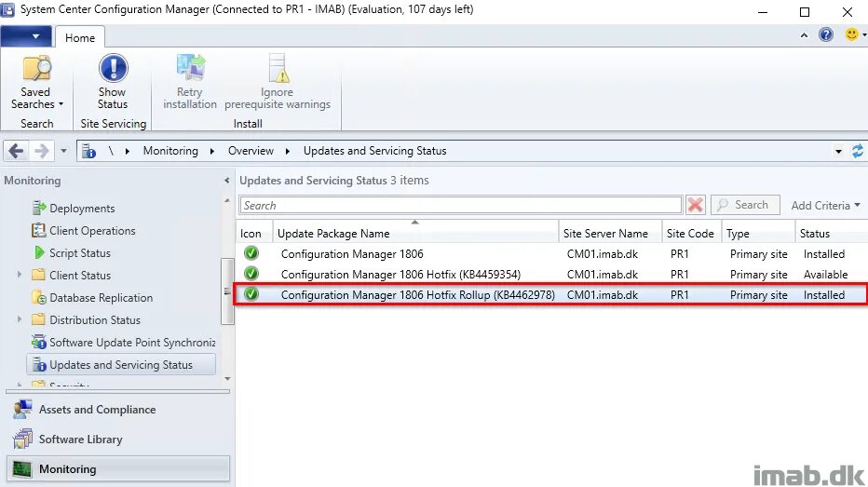This screenshot has width=868, height=487.
Task: Expand the Client Status node arrow
Action: [20, 275]
